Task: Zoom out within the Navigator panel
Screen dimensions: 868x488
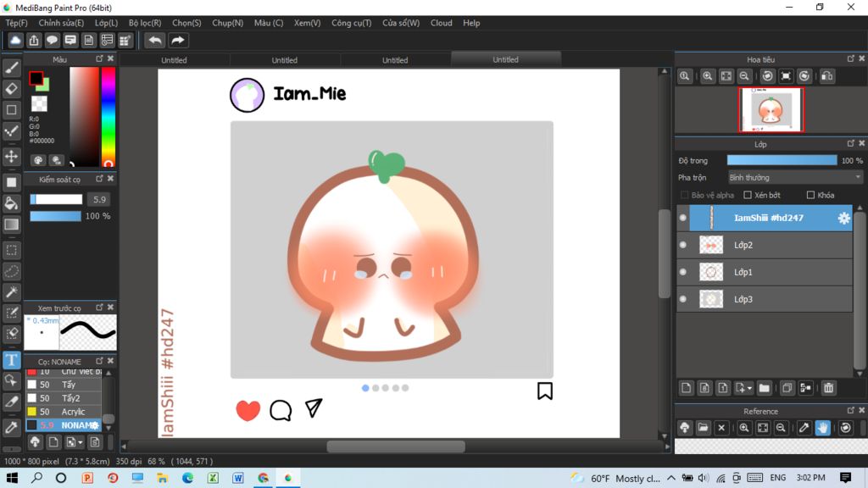Action: coord(744,76)
